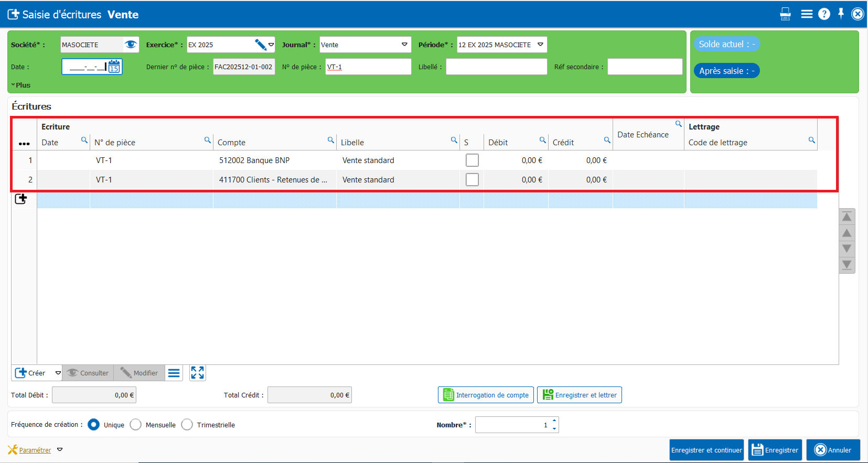The height and width of the screenshot is (463, 868).
Task: Check the S checkbox for row 1
Action: [x=472, y=160]
